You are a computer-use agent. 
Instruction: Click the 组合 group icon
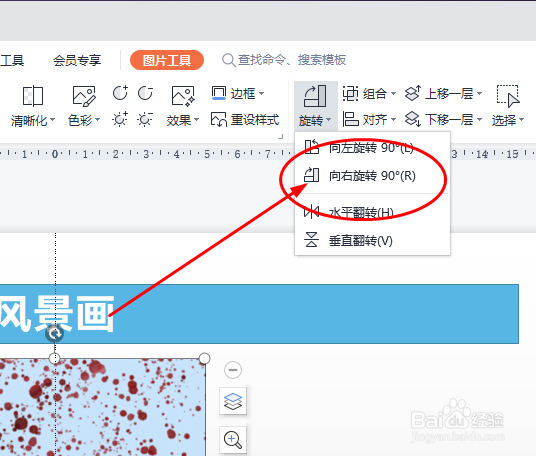350,93
